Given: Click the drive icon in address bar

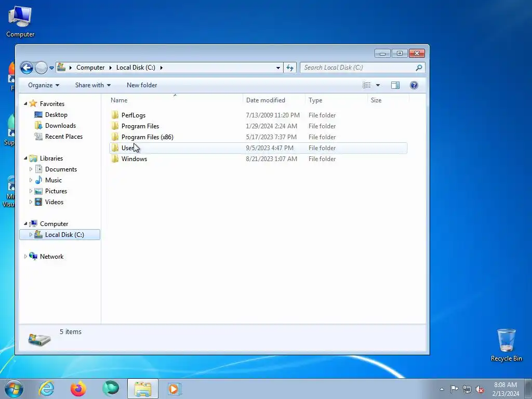Looking at the screenshot, I should (61, 67).
